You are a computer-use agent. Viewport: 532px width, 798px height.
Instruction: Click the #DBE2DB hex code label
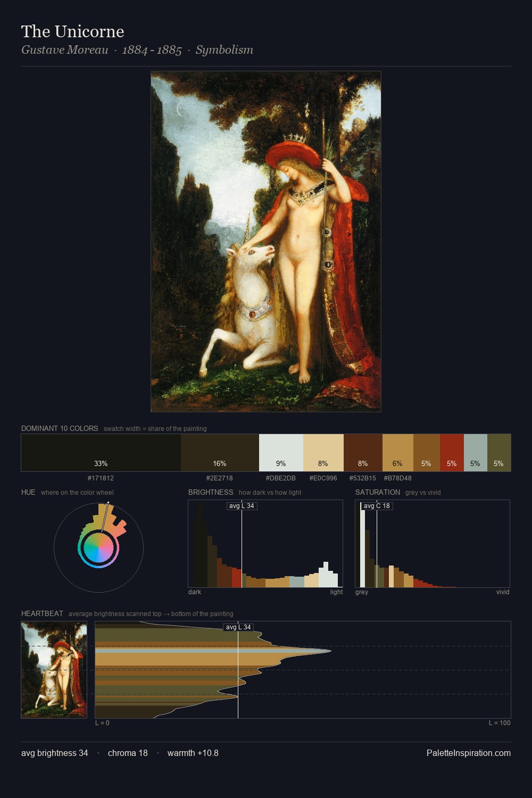tap(281, 478)
